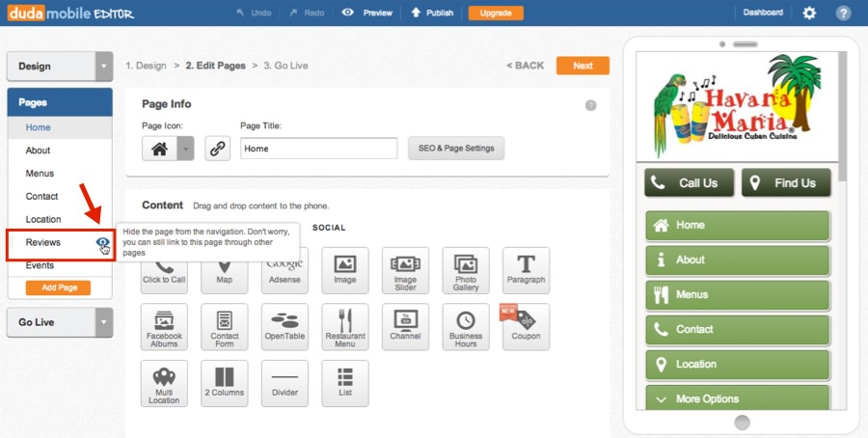Click into the Page Title field
The height and width of the screenshot is (438, 868).
coord(319,149)
